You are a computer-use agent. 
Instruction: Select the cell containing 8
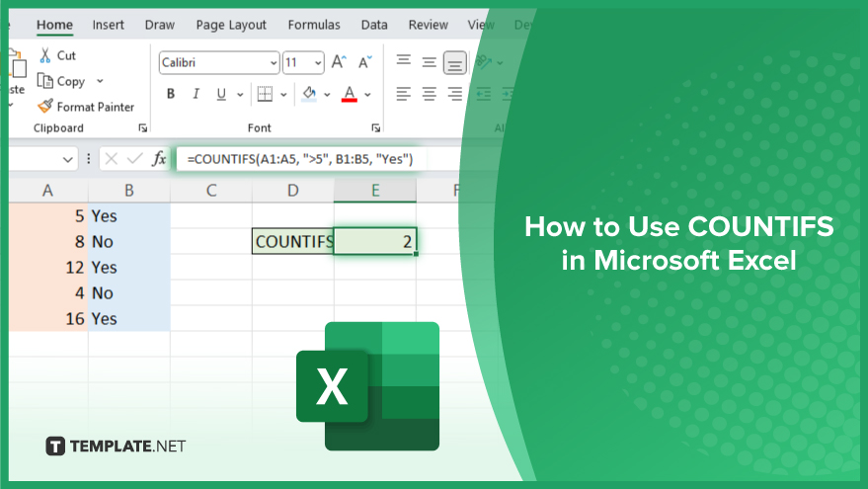48,242
